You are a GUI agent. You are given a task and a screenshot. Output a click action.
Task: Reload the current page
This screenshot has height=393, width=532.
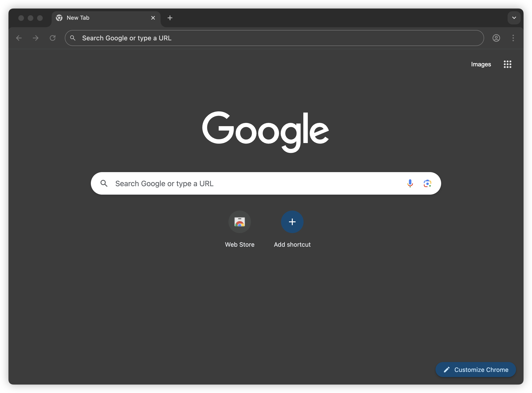click(x=53, y=38)
